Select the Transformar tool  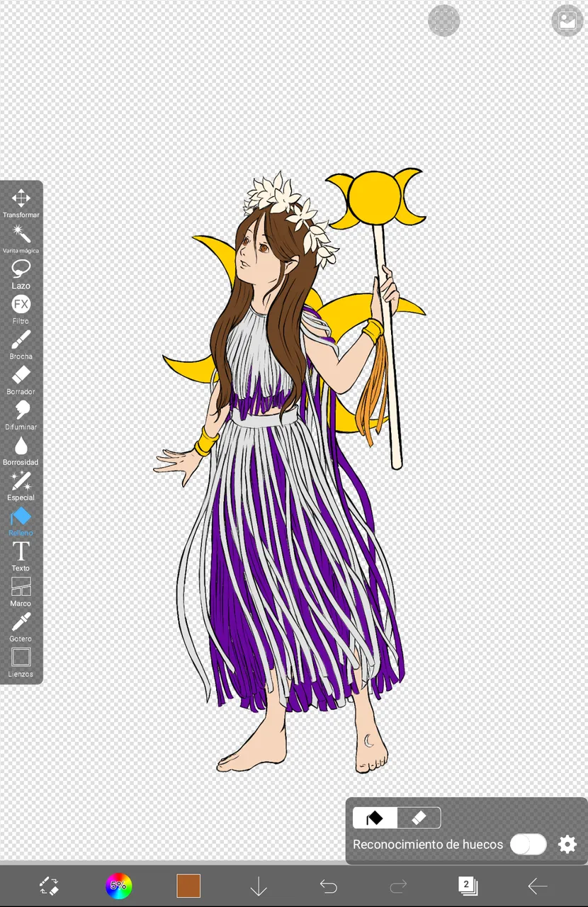pos(21,203)
